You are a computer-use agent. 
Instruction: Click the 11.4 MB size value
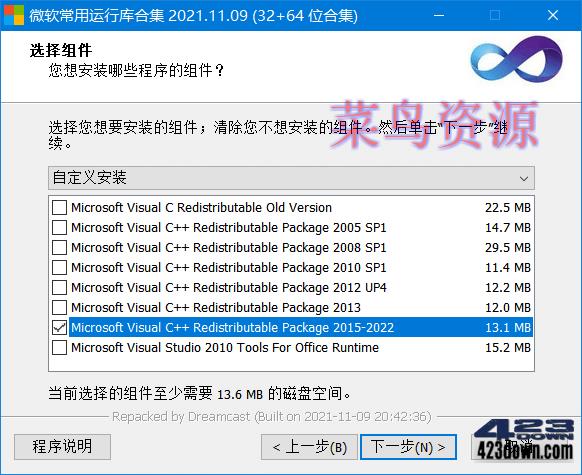508,268
